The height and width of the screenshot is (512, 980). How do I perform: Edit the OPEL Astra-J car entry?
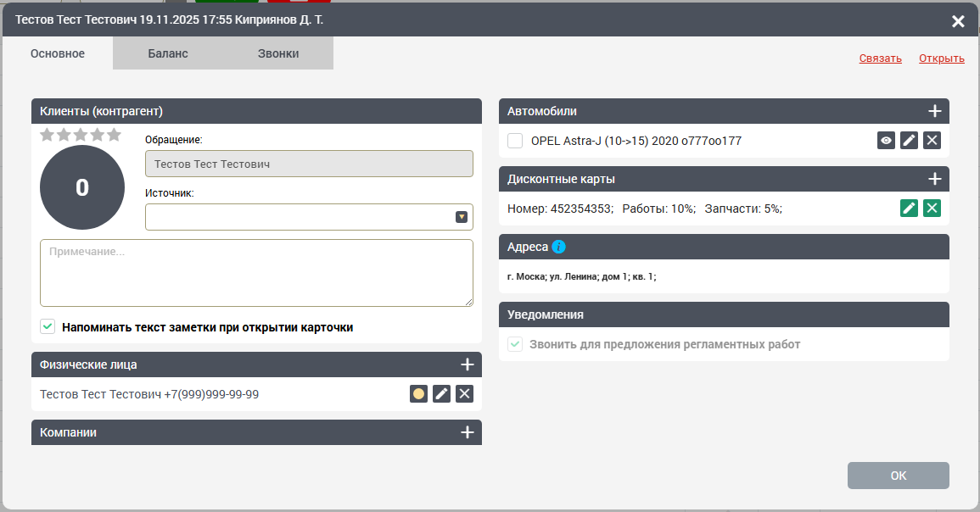tap(909, 141)
